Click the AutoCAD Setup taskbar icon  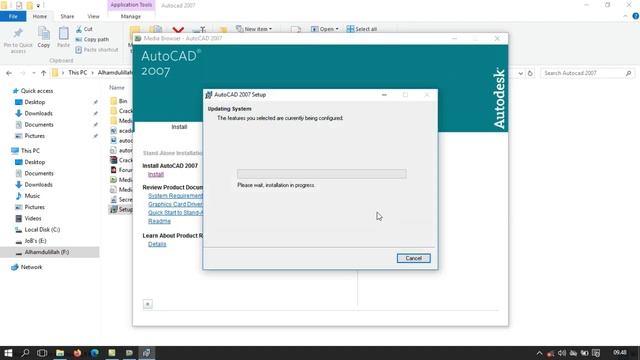tap(147, 353)
